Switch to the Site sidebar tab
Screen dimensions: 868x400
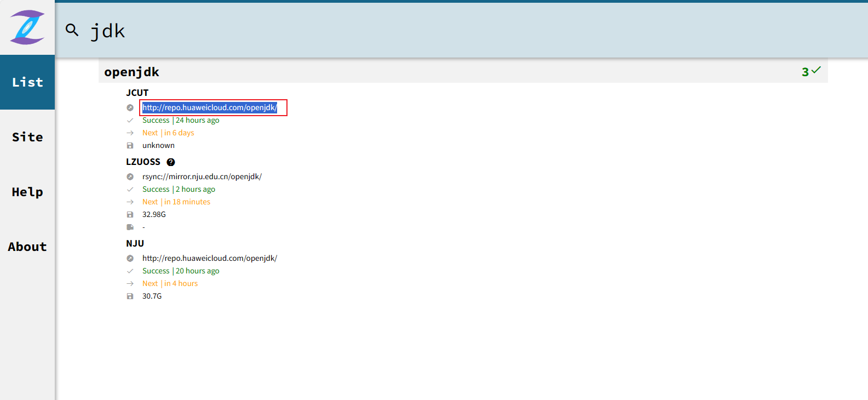[27, 137]
